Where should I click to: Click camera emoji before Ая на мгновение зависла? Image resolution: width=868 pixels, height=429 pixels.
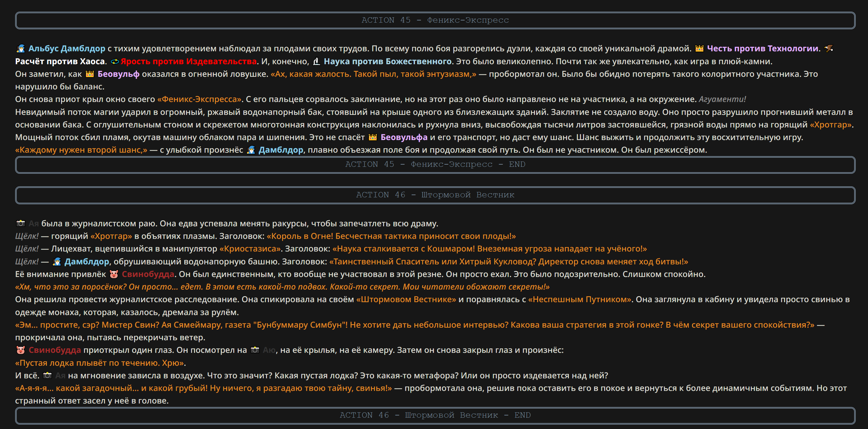(48, 375)
